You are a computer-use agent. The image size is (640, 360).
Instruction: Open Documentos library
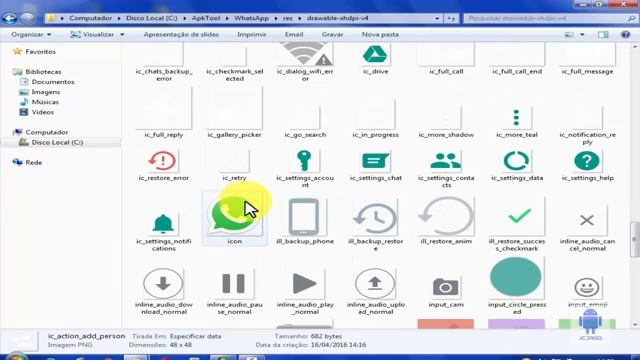(x=53, y=82)
